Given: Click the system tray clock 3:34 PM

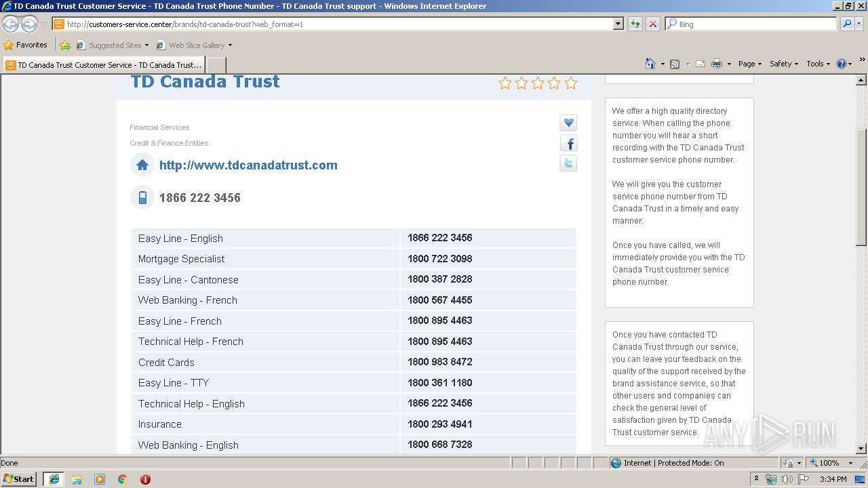Looking at the screenshot, I should pos(833,479).
